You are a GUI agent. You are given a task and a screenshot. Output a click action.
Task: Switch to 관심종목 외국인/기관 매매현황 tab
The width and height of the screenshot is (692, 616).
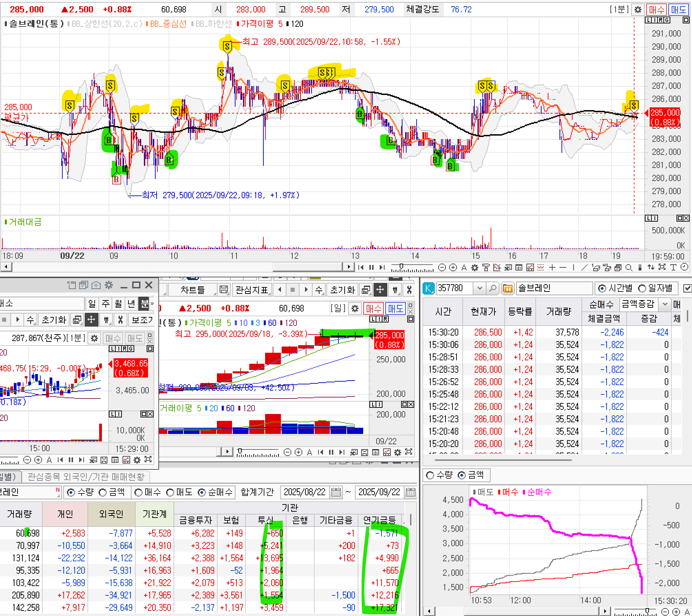pos(86,477)
